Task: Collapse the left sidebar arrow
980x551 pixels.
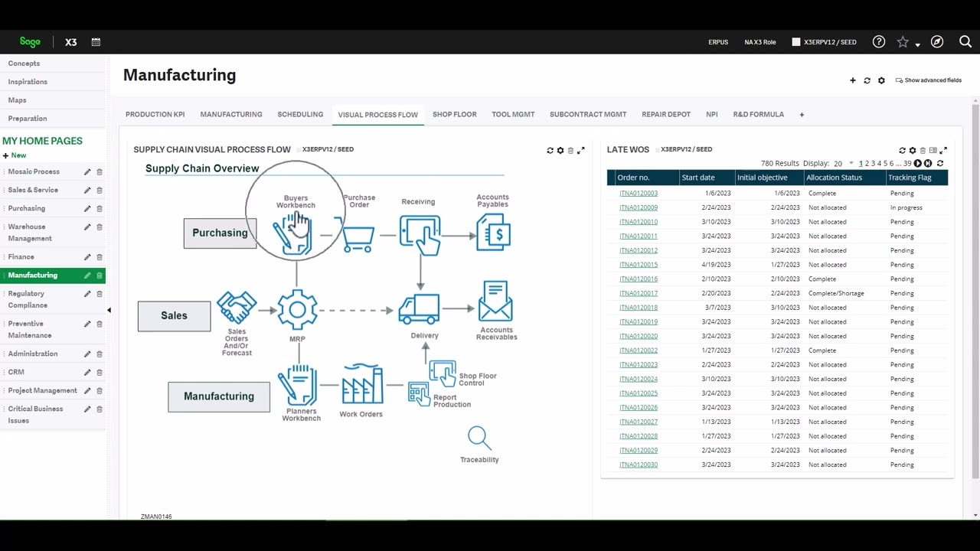Action: coord(109,310)
